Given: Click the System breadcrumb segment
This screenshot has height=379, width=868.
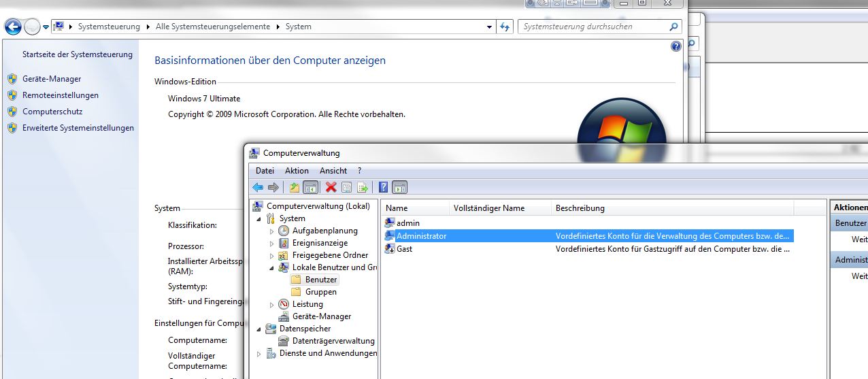Looking at the screenshot, I should tap(299, 27).
